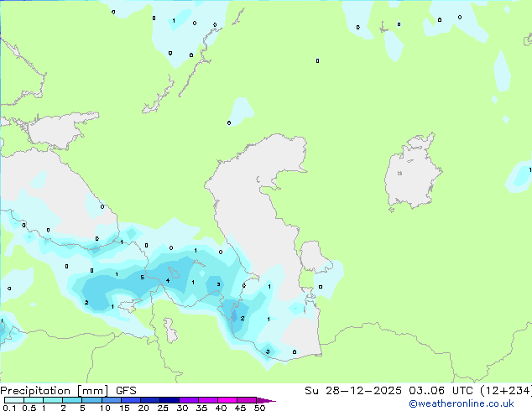532x411 pixels.
Task: Click the 30–35 mm purple legend swatch
Action: pos(189,400)
